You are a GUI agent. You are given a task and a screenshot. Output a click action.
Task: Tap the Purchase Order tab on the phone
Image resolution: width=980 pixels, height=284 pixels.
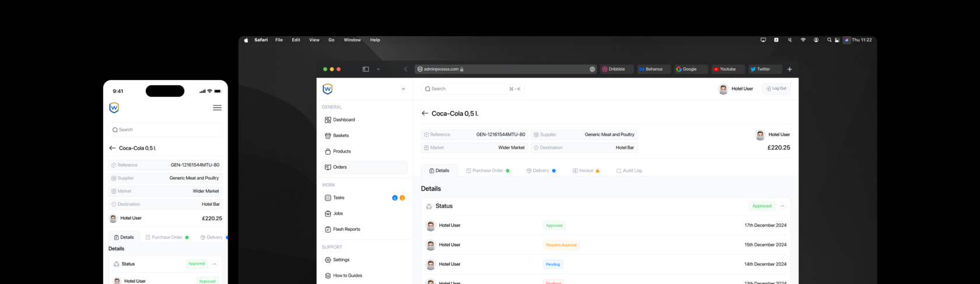[167, 237]
